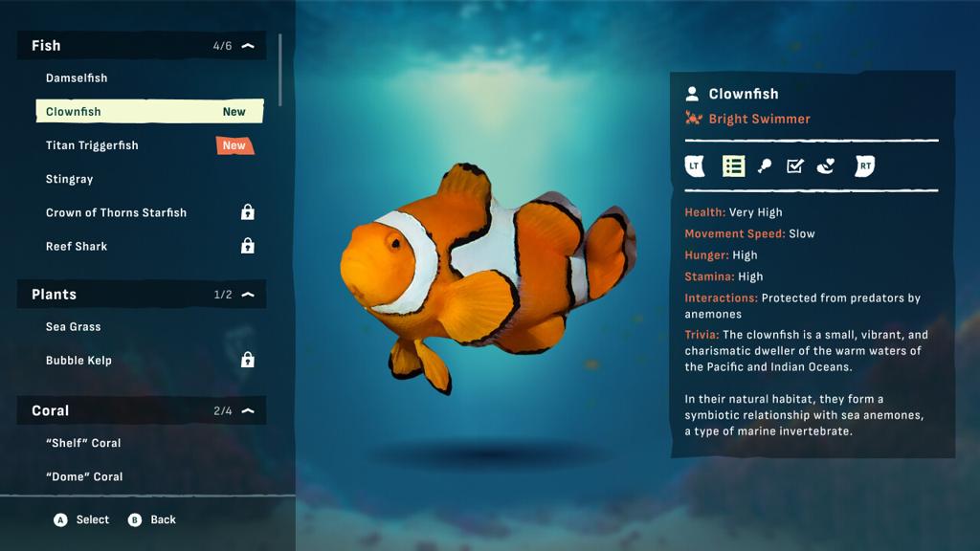The width and height of the screenshot is (980, 551).
Task: Select the Stingray entry
Action: [x=150, y=179]
